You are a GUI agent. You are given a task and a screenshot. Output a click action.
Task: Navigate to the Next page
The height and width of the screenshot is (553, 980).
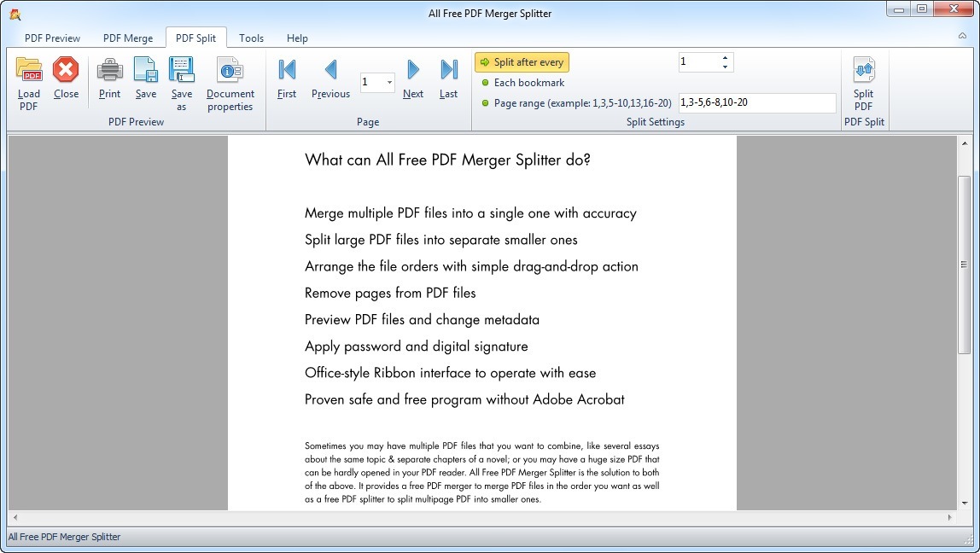412,79
